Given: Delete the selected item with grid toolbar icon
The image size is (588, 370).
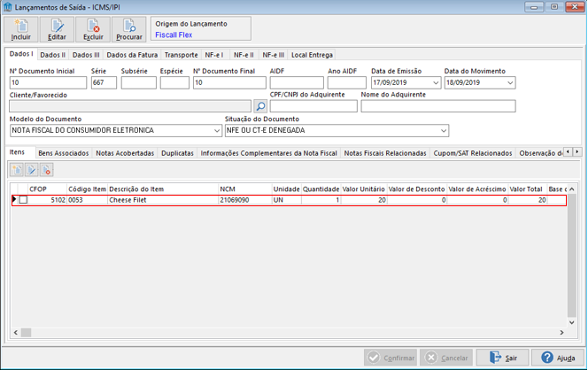Looking at the screenshot, I should [47, 170].
